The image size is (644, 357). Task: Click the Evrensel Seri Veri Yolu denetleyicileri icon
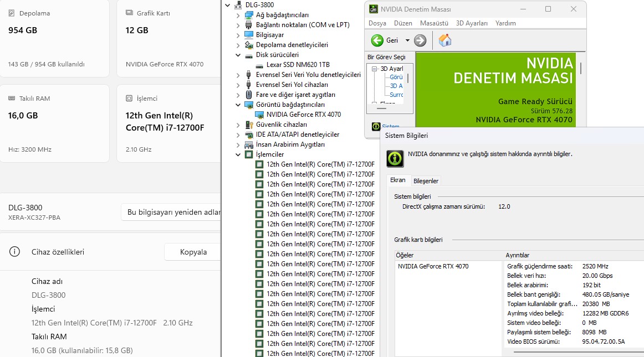click(249, 75)
